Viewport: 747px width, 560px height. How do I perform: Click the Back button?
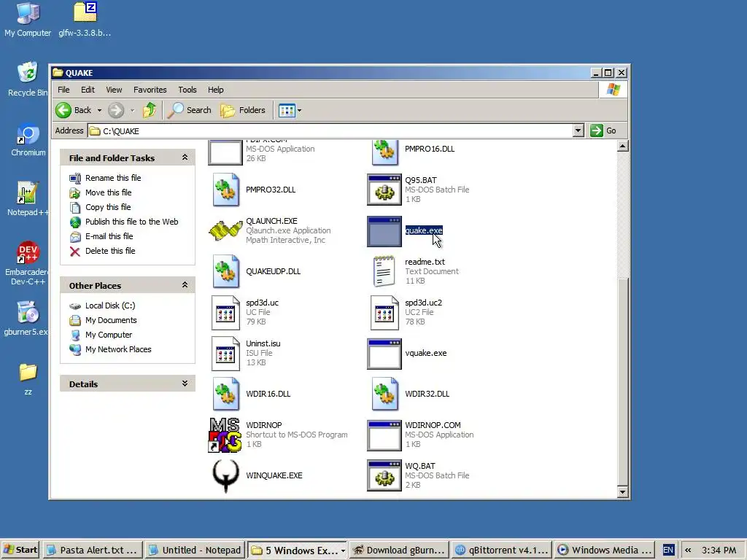(74, 111)
